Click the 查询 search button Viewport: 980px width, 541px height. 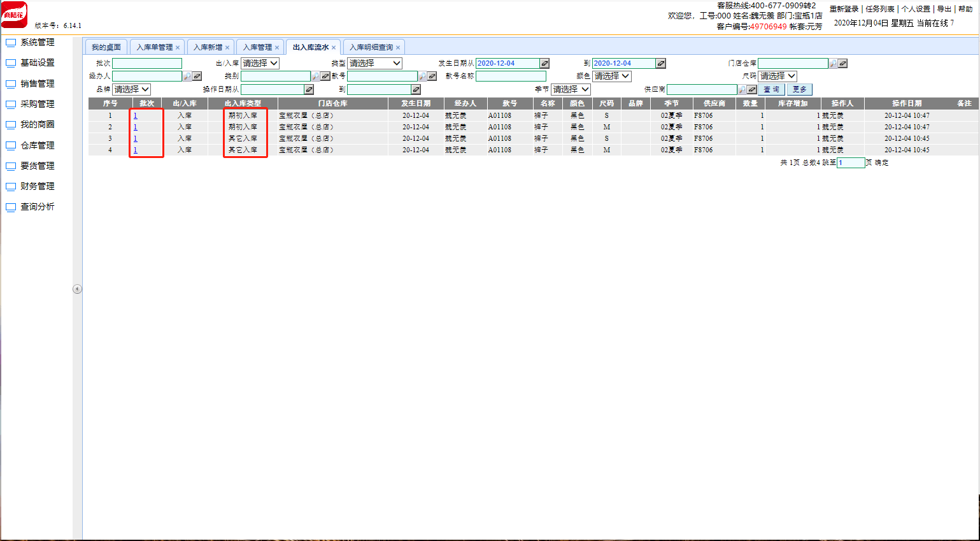click(771, 90)
